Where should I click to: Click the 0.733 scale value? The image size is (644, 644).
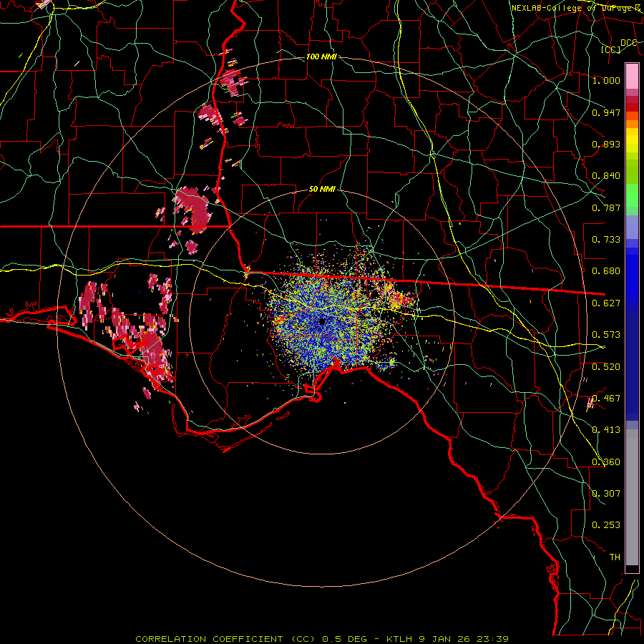tap(606, 240)
